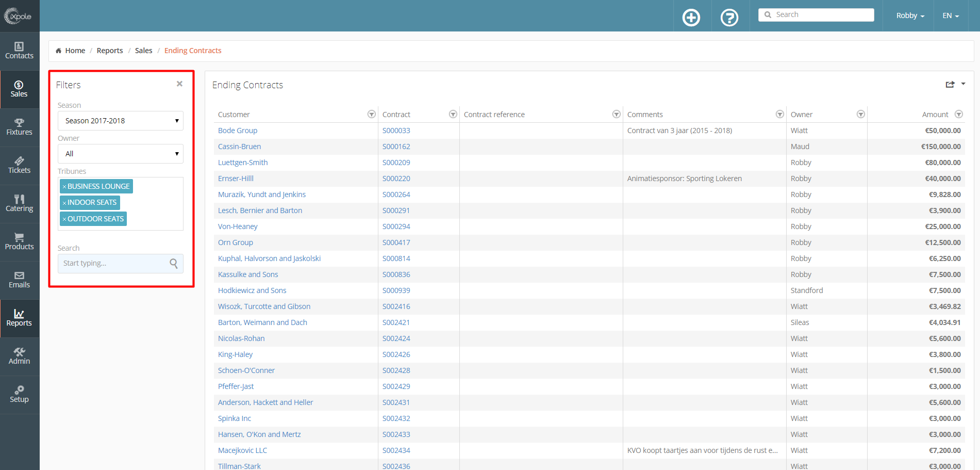Open contract S000264

[x=396, y=195]
